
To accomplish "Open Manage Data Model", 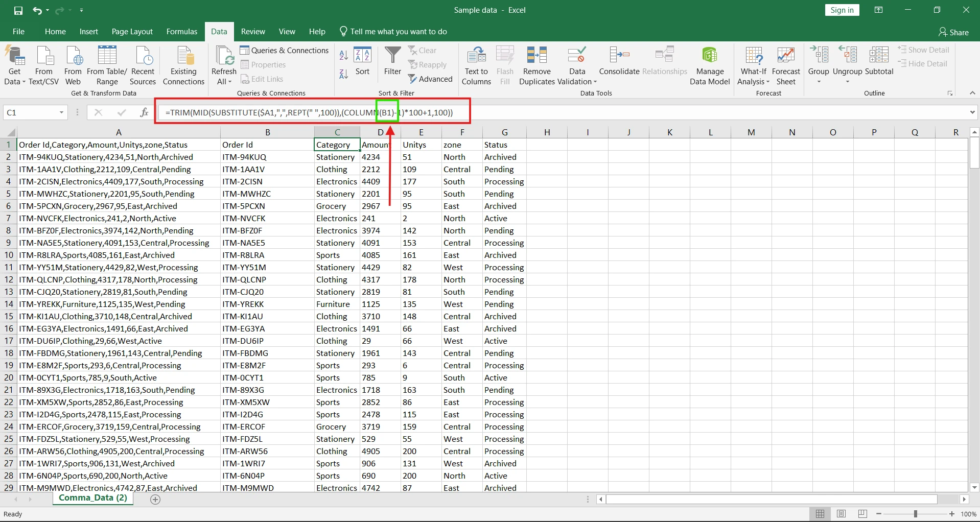I will coord(710,64).
